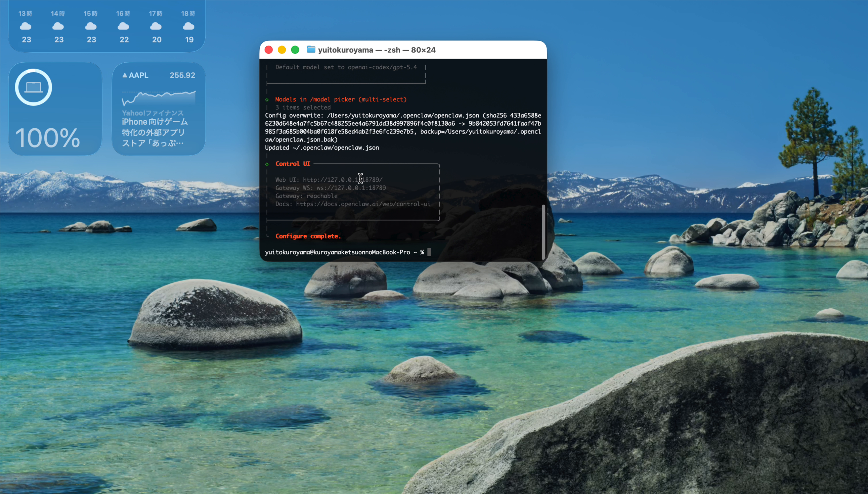The height and width of the screenshot is (494, 868).
Task: Click the zsh prompt input area
Action: coord(429,252)
